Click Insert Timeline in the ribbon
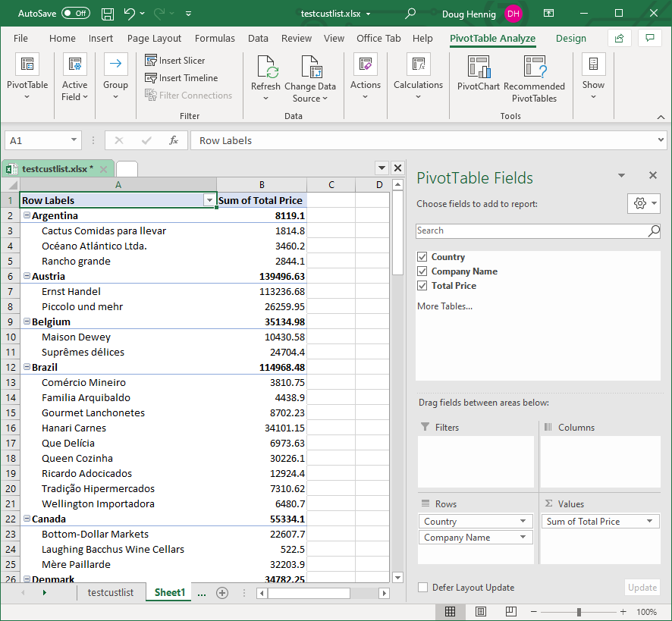This screenshot has width=672, height=621. 181,78
